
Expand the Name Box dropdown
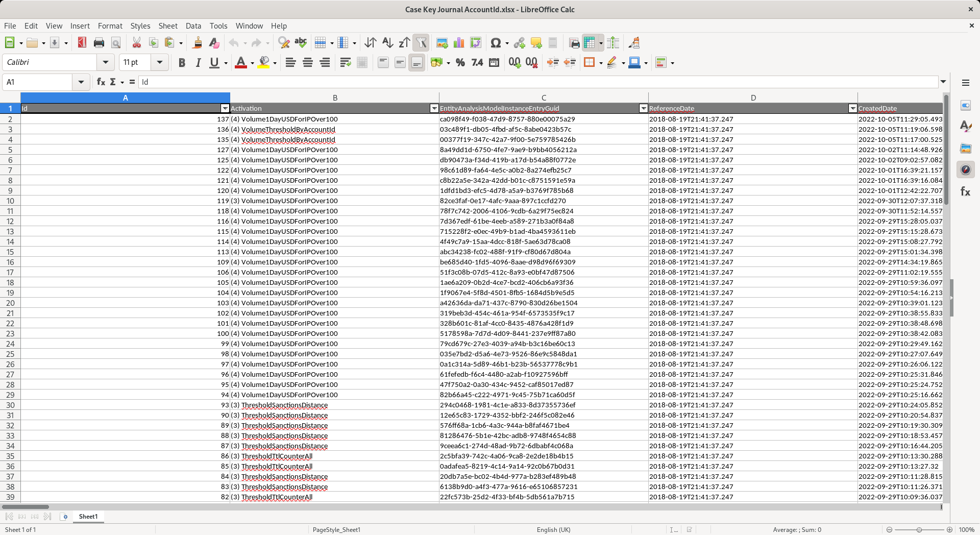[81, 82]
